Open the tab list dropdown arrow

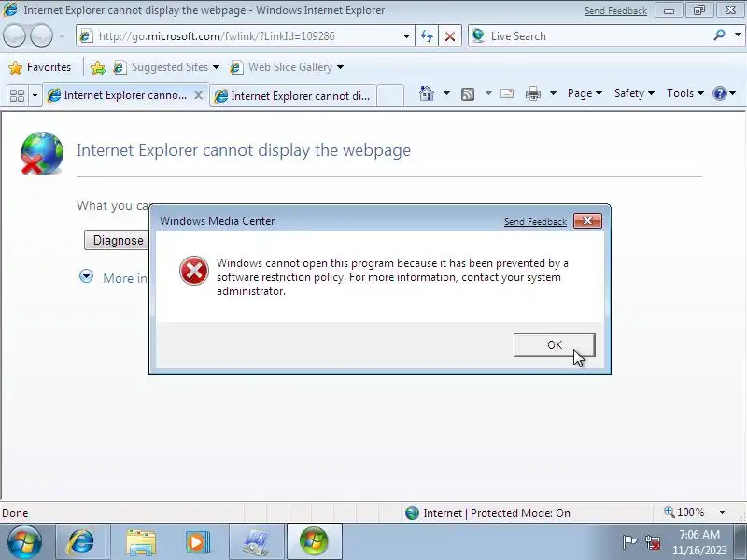[x=35, y=96]
